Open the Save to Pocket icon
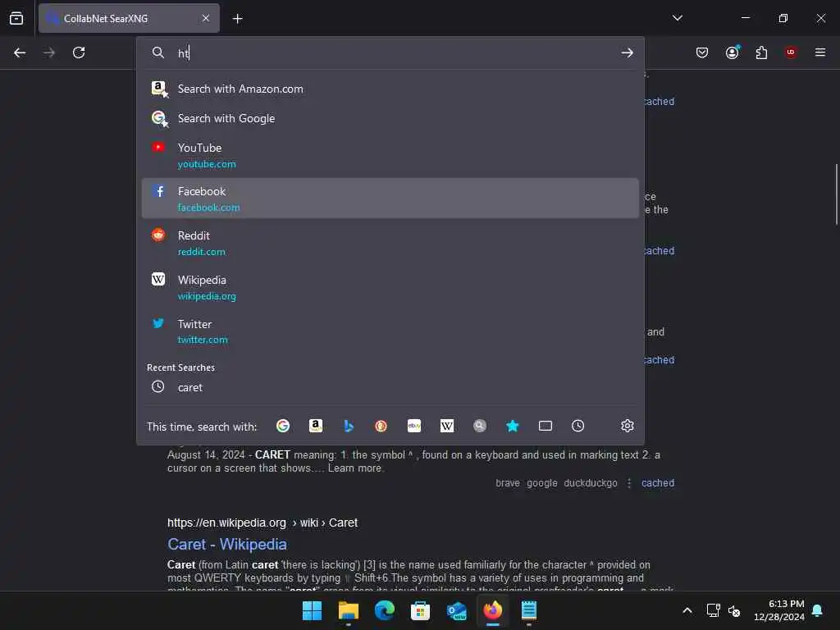 tap(702, 52)
